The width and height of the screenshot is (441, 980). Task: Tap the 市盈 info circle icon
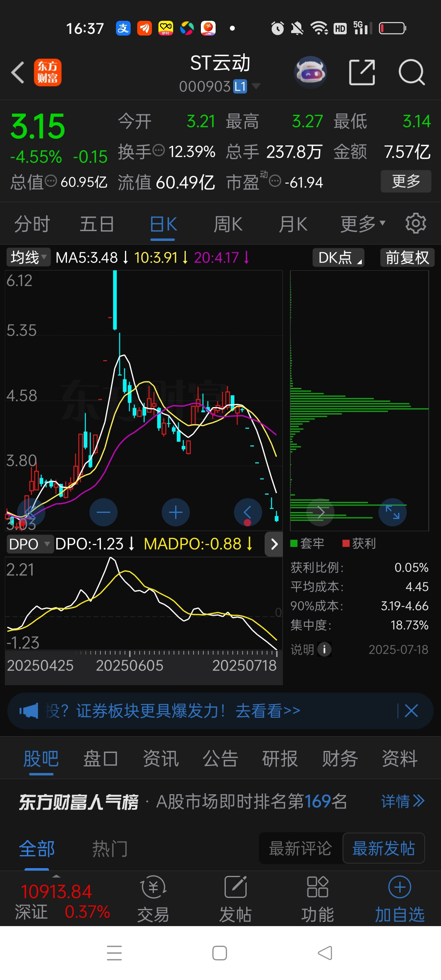pos(275,180)
